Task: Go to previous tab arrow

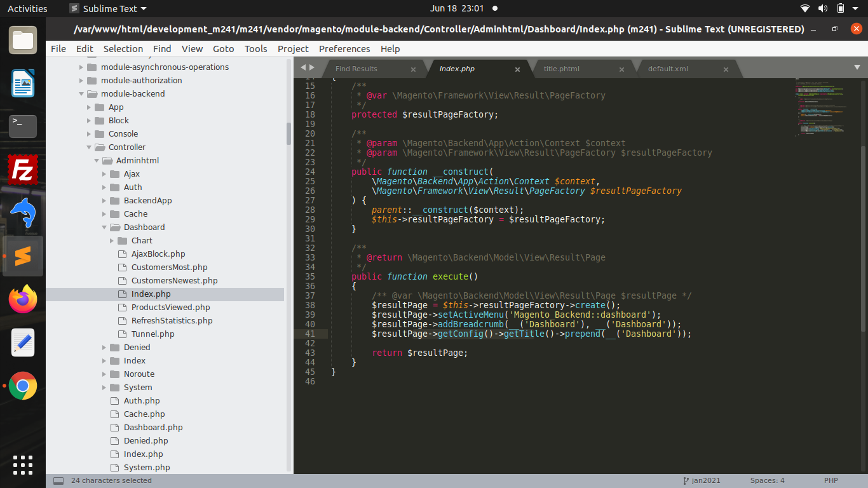Action: point(303,67)
